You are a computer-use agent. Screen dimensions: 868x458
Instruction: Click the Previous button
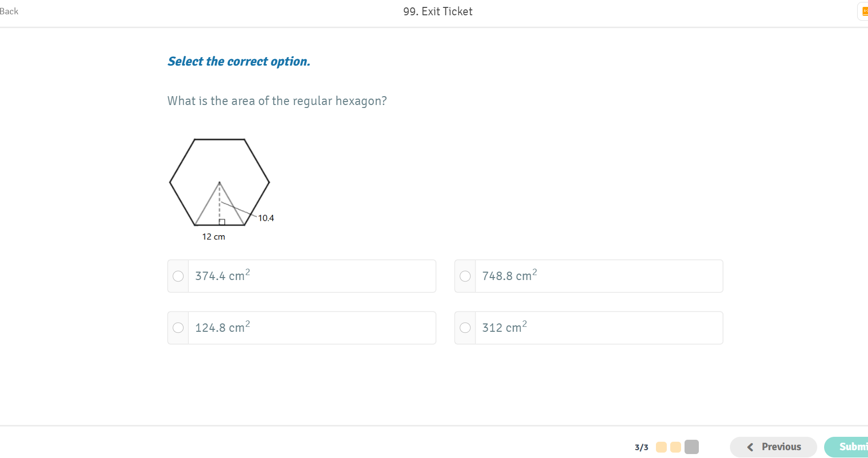coord(773,447)
